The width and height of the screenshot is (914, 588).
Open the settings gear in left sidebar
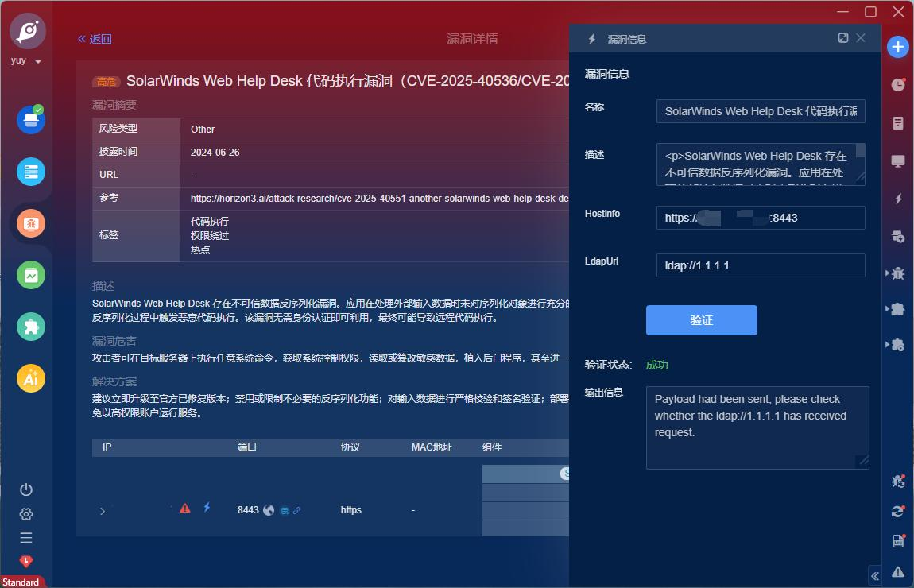point(26,513)
